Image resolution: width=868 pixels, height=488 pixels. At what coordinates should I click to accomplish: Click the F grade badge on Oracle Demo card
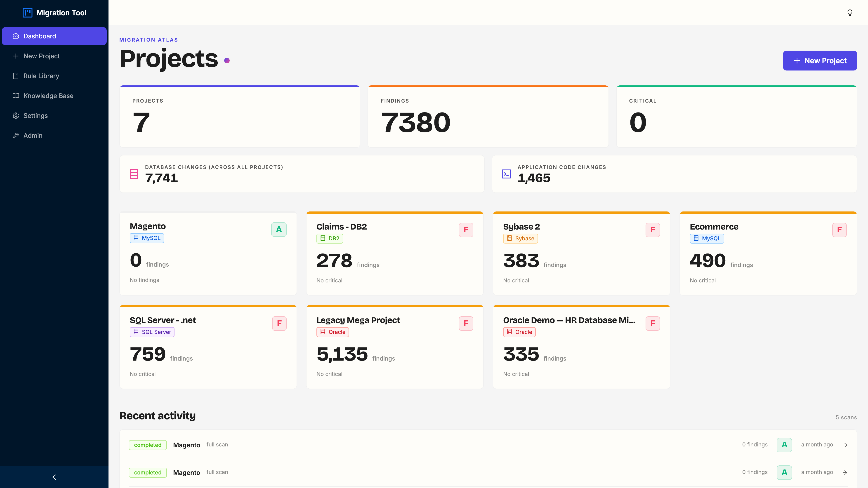pyautogui.click(x=653, y=323)
